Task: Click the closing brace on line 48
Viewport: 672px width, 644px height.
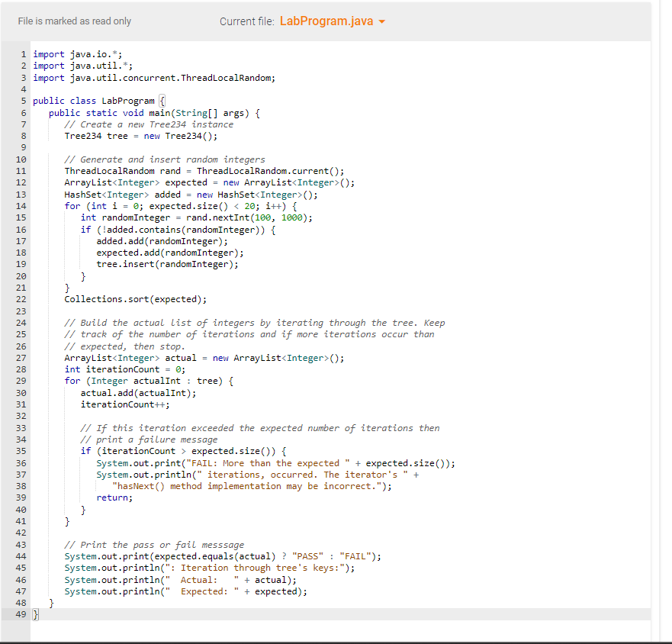Action: point(50,602)
